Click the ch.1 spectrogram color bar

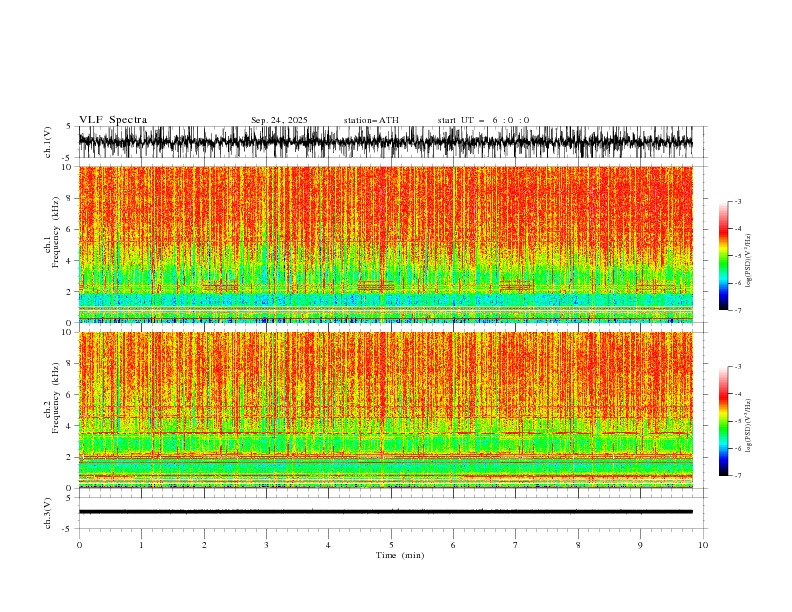tap(723, 256)
